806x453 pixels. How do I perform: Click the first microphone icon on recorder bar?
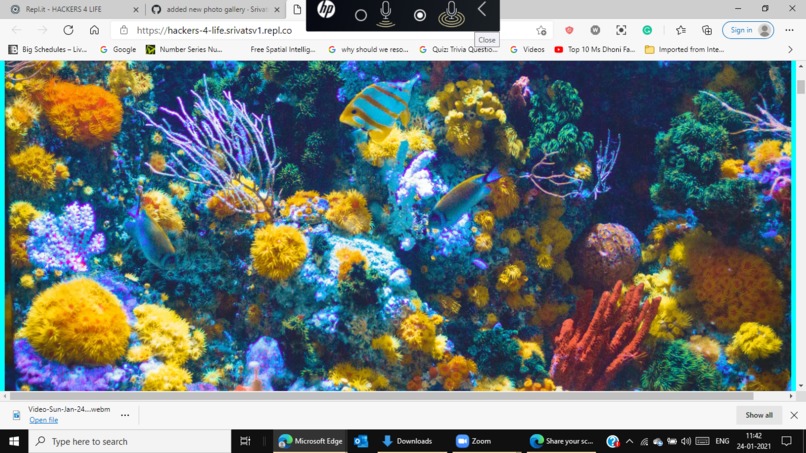[386, 13]
